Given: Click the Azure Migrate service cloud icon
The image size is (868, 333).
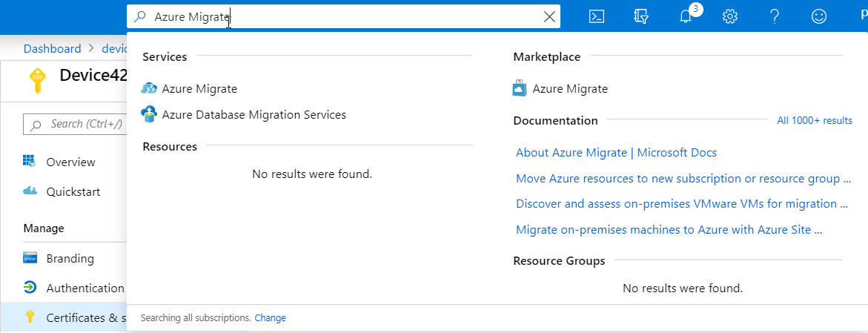Looking at the screenshot, I should (150, 89).
